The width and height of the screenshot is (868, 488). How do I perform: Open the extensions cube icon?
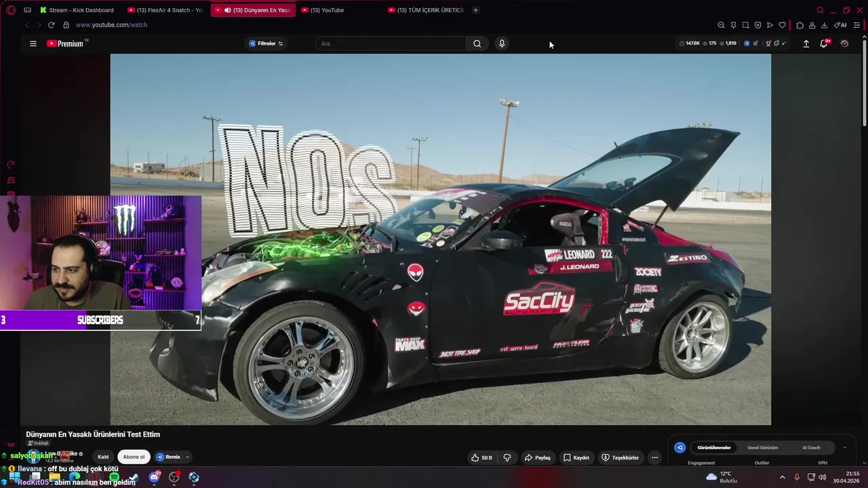(x=800, y=25)
